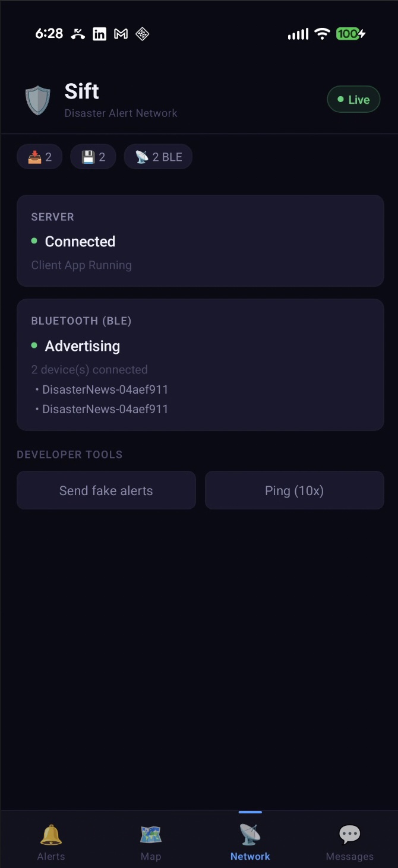
Task: Tap the 2 BLE satellite chip
Action: (x=158, y=157)
